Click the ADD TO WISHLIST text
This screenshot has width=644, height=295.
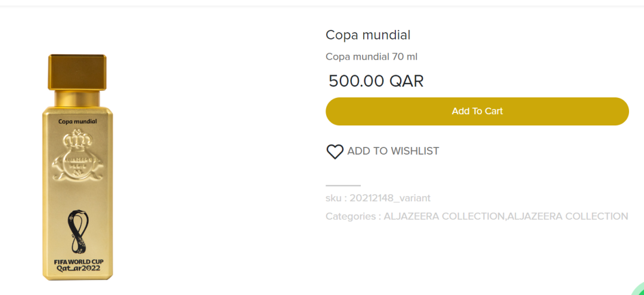click(x=393, y=151)
